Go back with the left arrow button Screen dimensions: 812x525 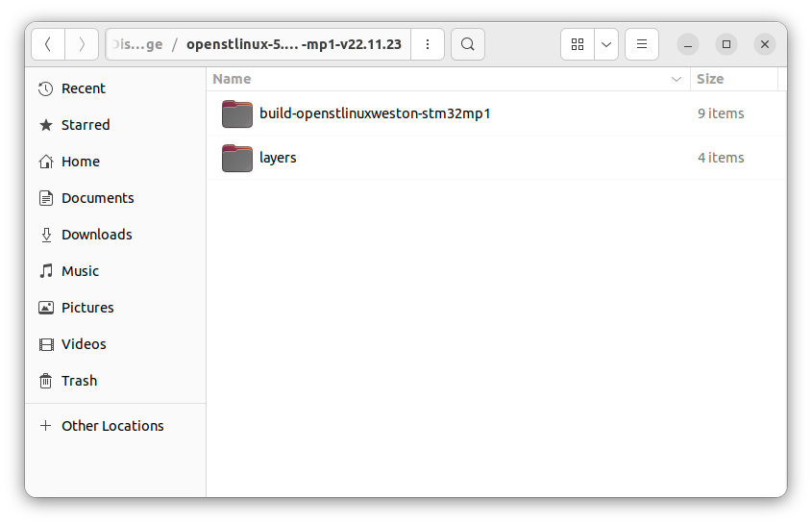click(x=48, y=44)
